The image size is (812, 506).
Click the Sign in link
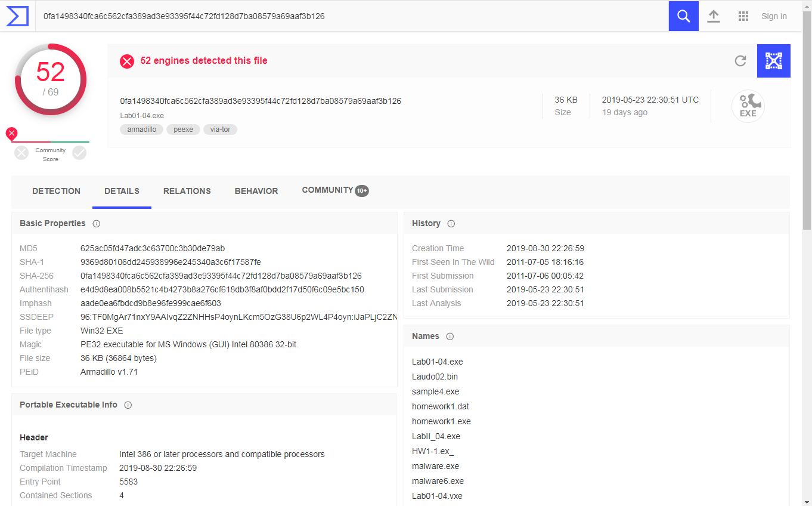[x=774, y=16]
